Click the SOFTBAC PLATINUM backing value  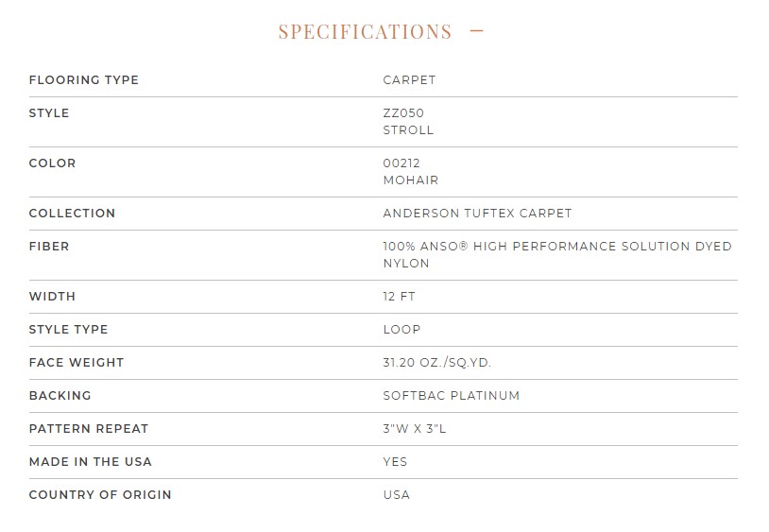click(451, 395)
